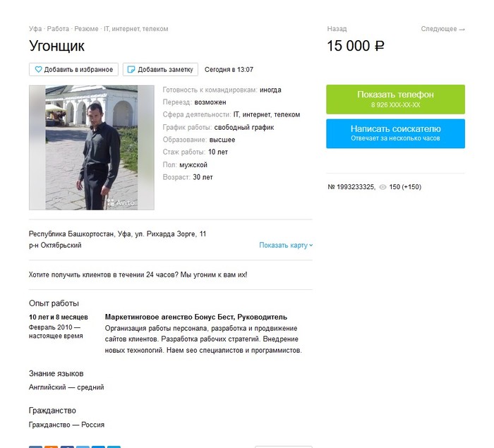
Task: Share via the dark blue Facebook icon
Action: 67,447
